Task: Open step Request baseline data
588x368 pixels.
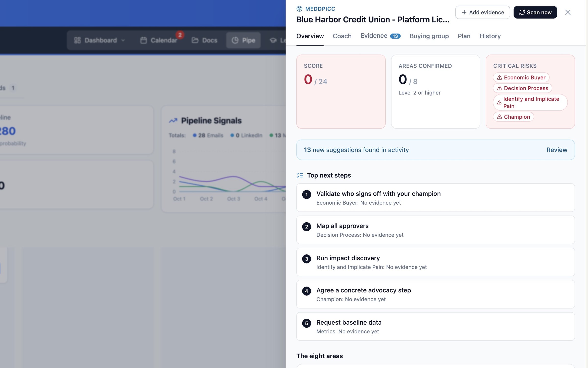Action: click(435, 326)
